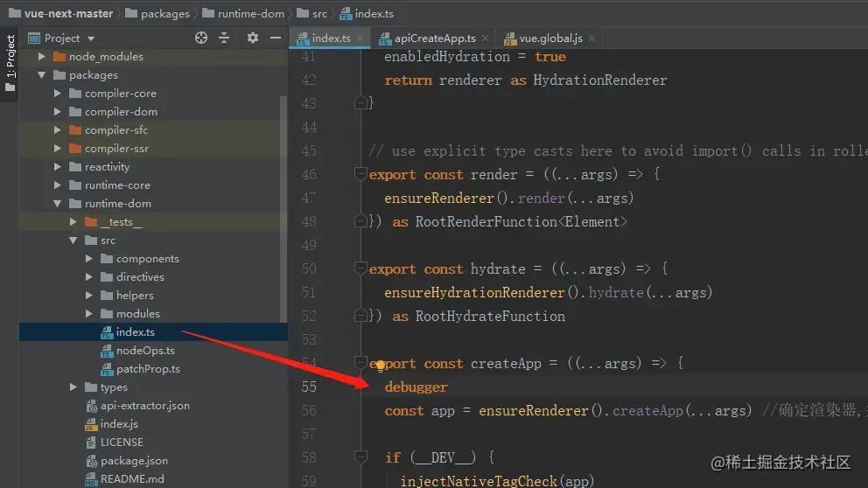Fold the hydrate function at line 50
The height and width of the screenshot is (488, 868).
coord(360,268)
